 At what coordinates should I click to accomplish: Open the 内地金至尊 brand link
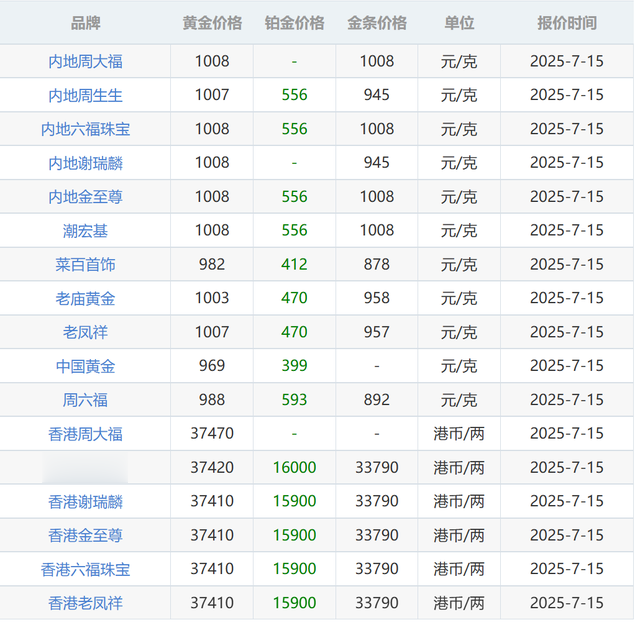coord(86,197)
